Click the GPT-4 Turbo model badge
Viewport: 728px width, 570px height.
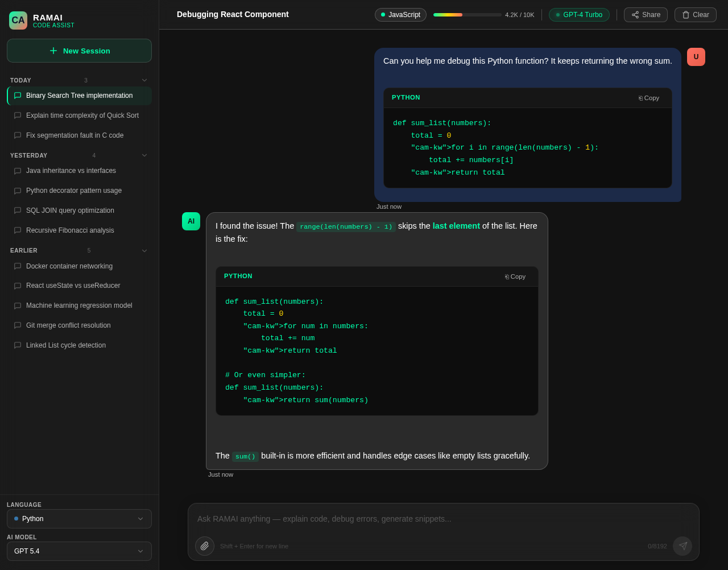point(579,15)
